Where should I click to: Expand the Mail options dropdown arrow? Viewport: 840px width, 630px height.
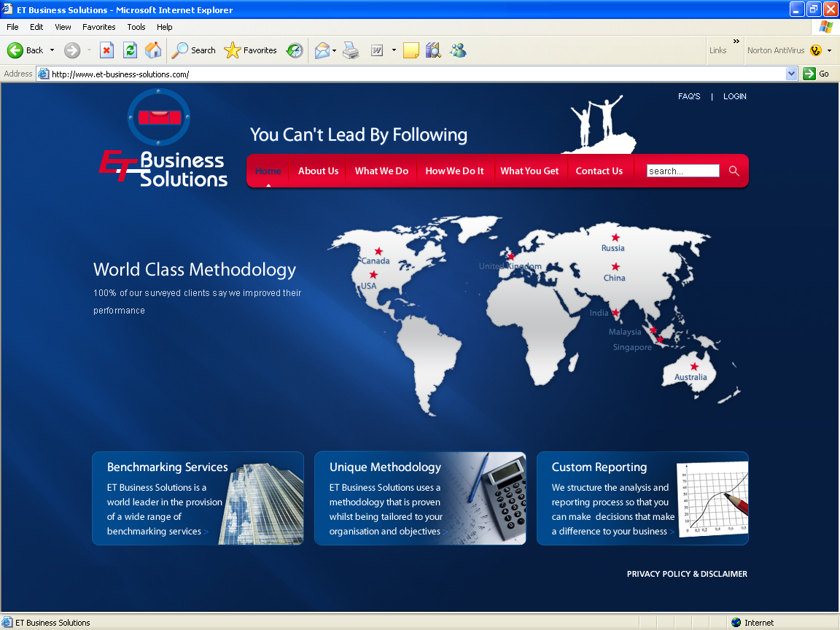point(334,50)
